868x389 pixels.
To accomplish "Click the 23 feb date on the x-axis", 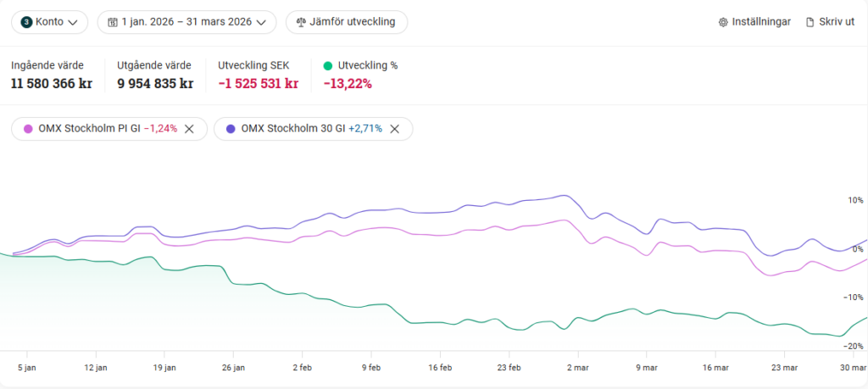I will tap(508, 368).
